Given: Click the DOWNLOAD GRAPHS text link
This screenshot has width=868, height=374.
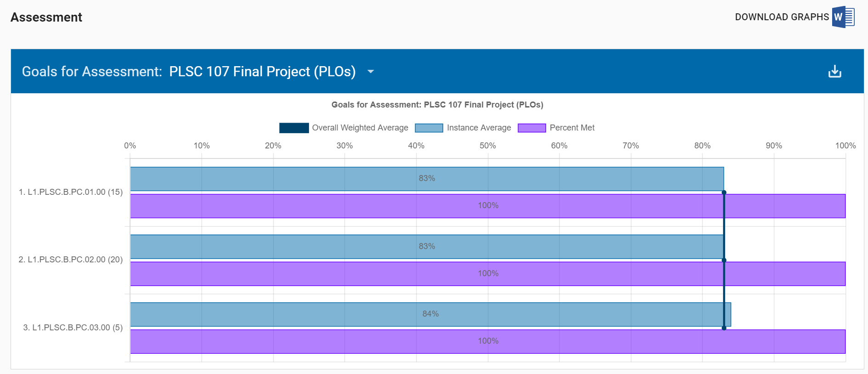Looking at the screenshot, I should tap(782, 17).
